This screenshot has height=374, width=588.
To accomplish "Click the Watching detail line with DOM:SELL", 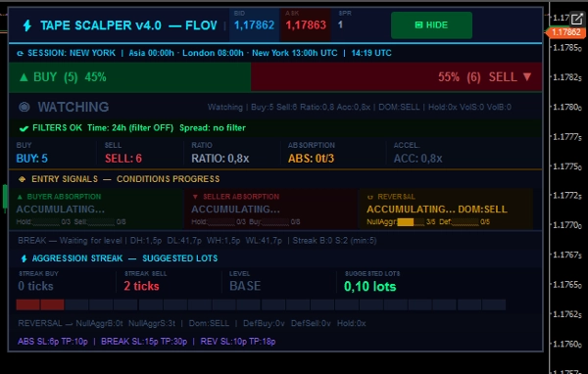I will tap(360, 107).
